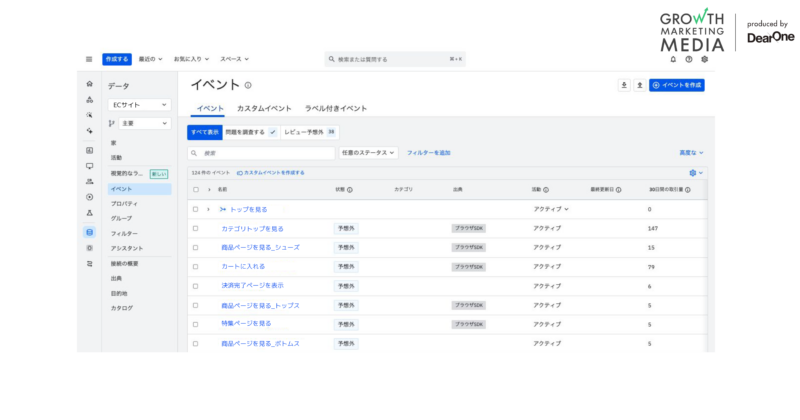Open table column settings gear
Image resolution: width=800 pixels, height=420 pixels.
pos(693,173)
